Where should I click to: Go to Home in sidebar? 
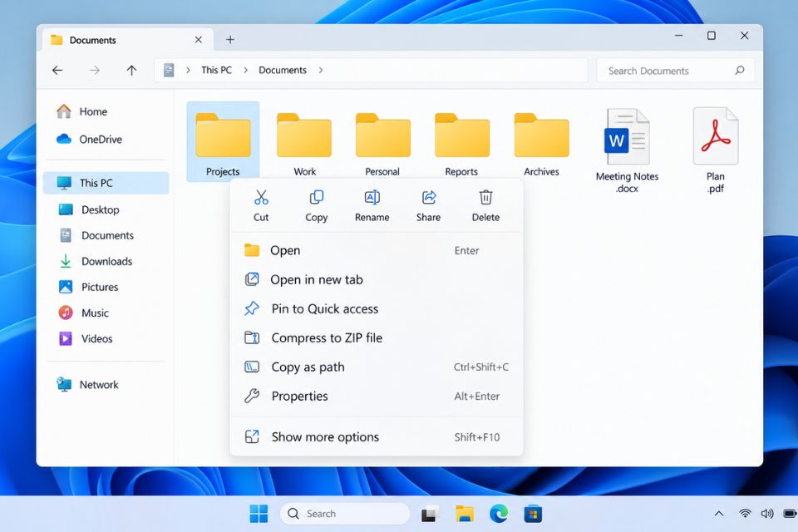point(106,111)
